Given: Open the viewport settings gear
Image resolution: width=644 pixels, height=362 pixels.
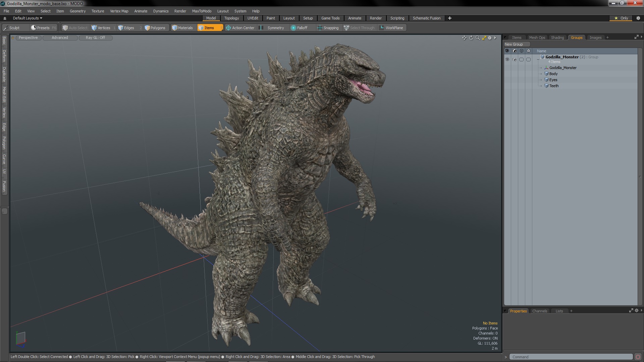Looking at the screenshot, I should point(490,38).
